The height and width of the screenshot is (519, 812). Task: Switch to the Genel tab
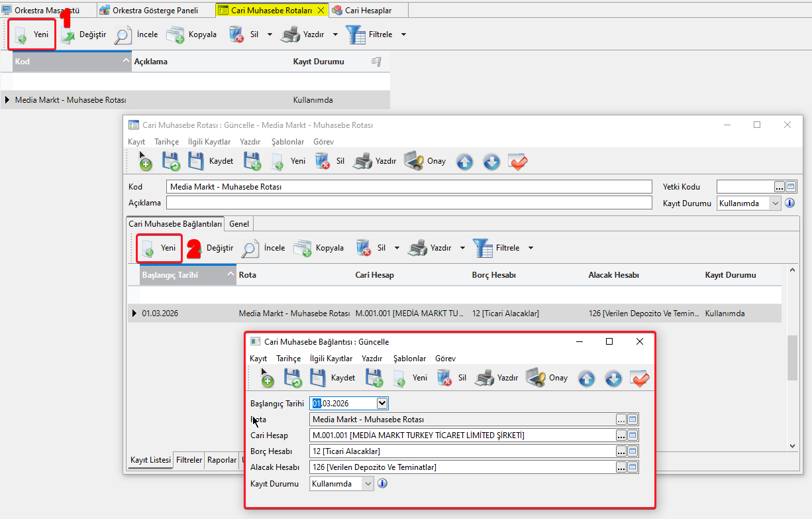[239, 224]
